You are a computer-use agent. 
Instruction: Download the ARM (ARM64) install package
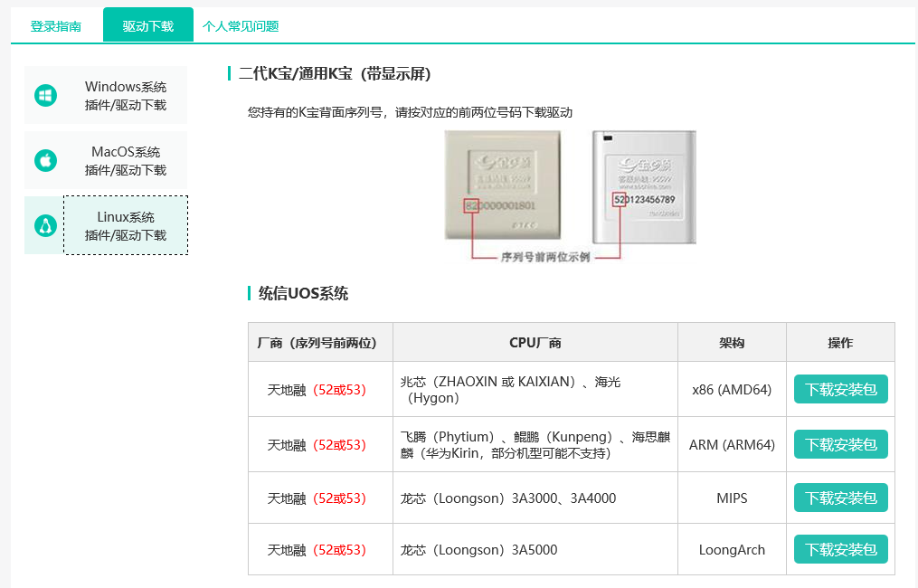[x=841, y=444]
